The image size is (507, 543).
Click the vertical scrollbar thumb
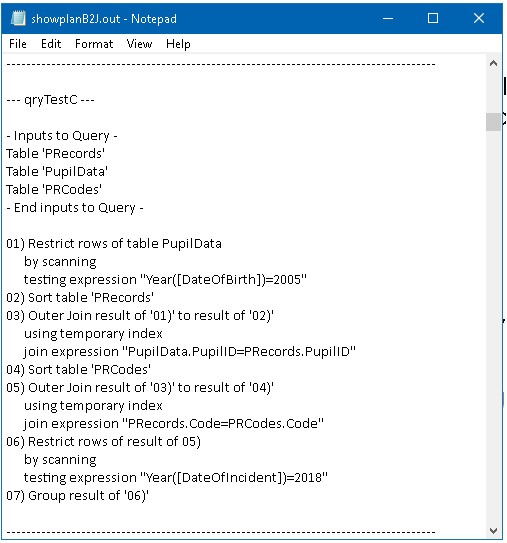493,122
